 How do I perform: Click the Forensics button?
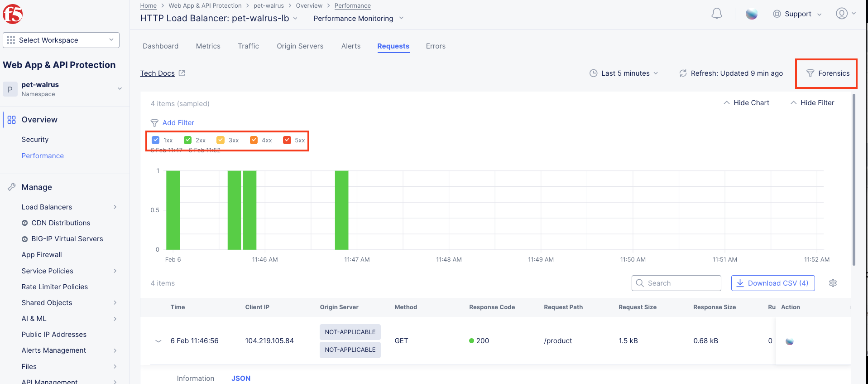pos(828,73)
